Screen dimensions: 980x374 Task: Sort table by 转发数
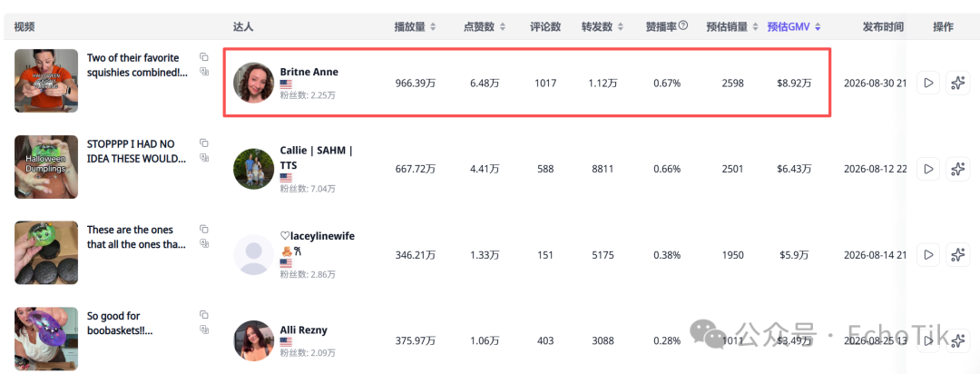click(x=620, y=27)
